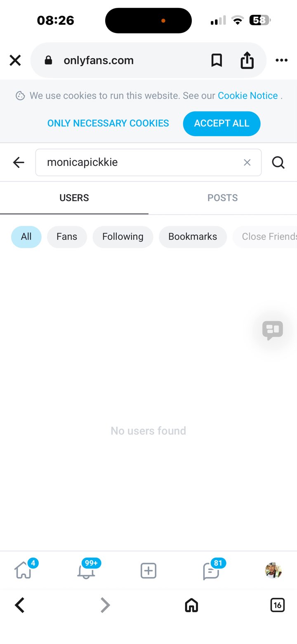This screenshot has height=644, width=297.
Task: Tap the browser share icon
Action: 247,60
